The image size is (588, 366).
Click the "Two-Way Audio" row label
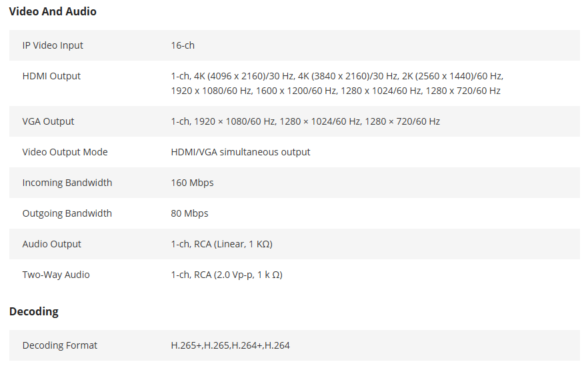click(56, 275)
